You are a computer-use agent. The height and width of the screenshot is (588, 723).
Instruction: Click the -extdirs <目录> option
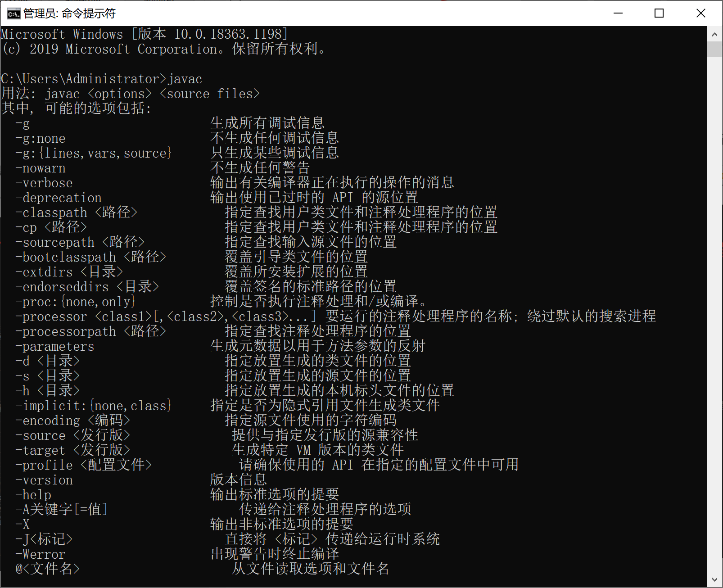coord(69,272)
